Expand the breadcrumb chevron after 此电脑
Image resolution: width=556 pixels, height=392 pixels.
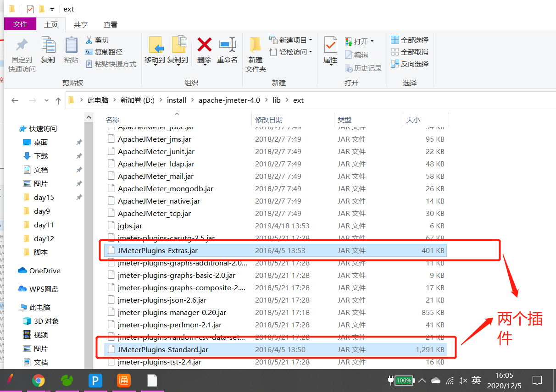(114, 100)
